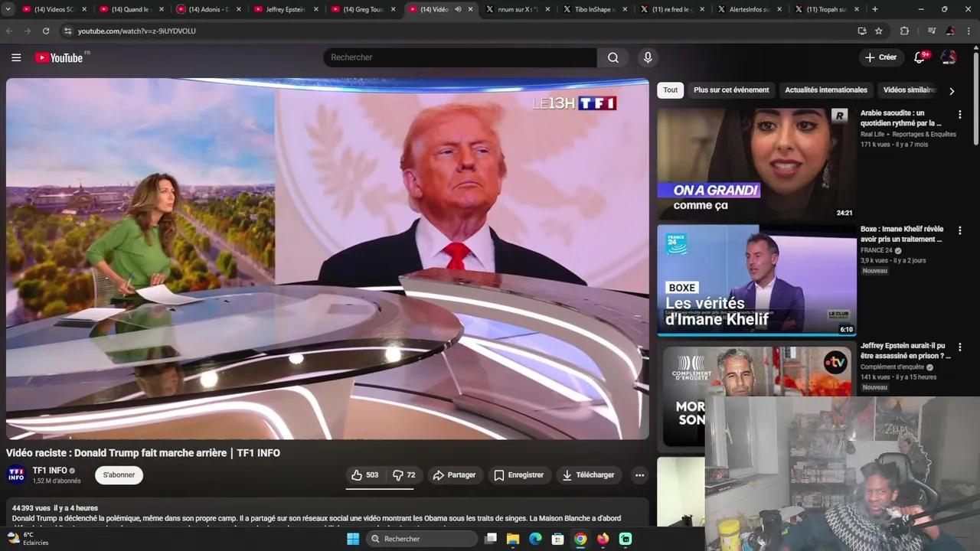The width and height of the screenshot is (980, 551).
Task: Click the TF1 video player
Action: point(328,259)
